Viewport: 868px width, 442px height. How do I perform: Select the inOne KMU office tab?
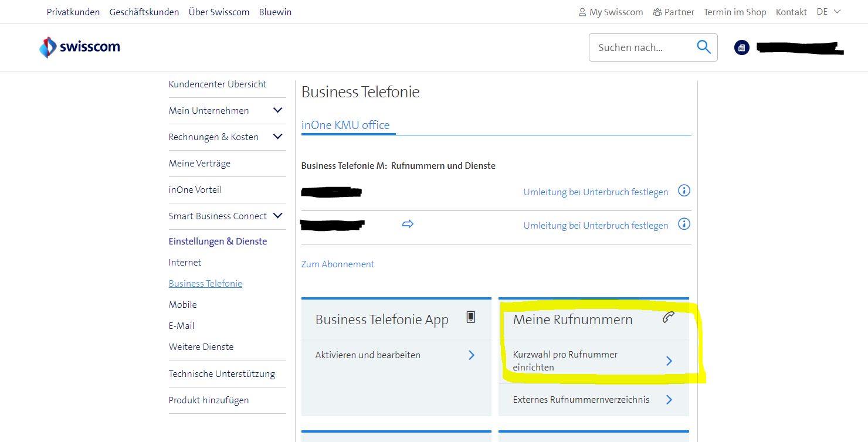point(345,125)
